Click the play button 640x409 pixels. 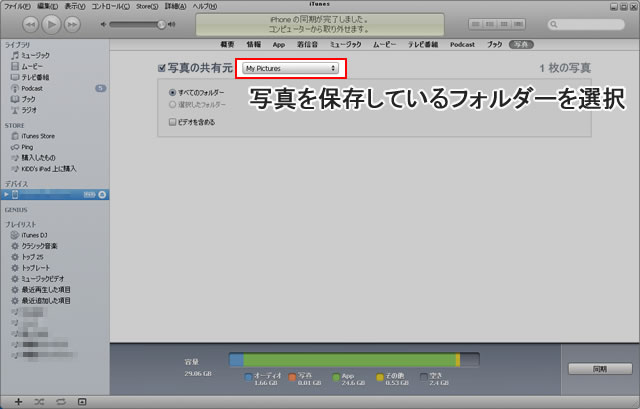click(51, 24)
